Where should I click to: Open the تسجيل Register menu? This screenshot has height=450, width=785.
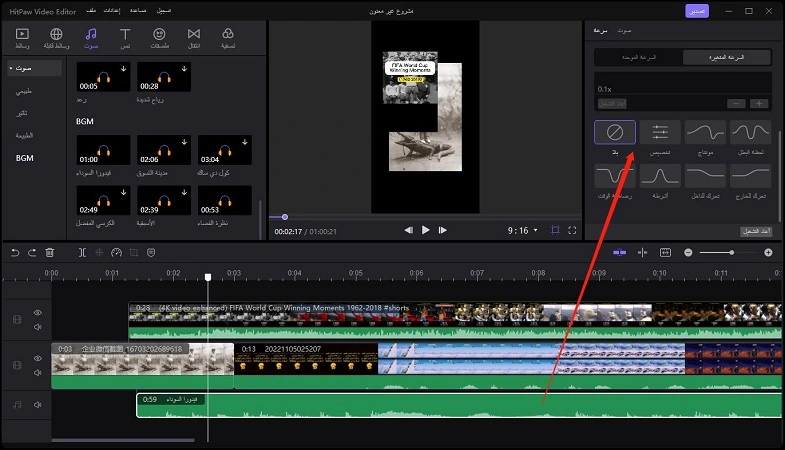[164, 11]
